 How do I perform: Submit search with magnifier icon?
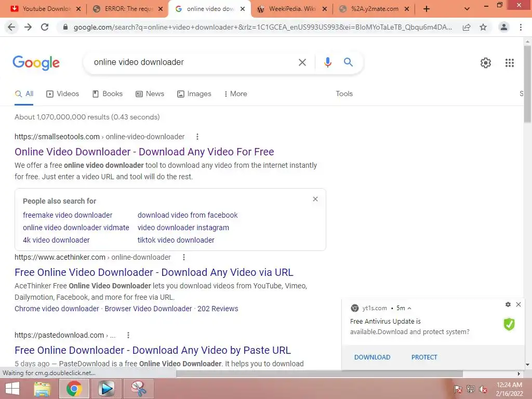pyautogui.click(x=348, y=62)
